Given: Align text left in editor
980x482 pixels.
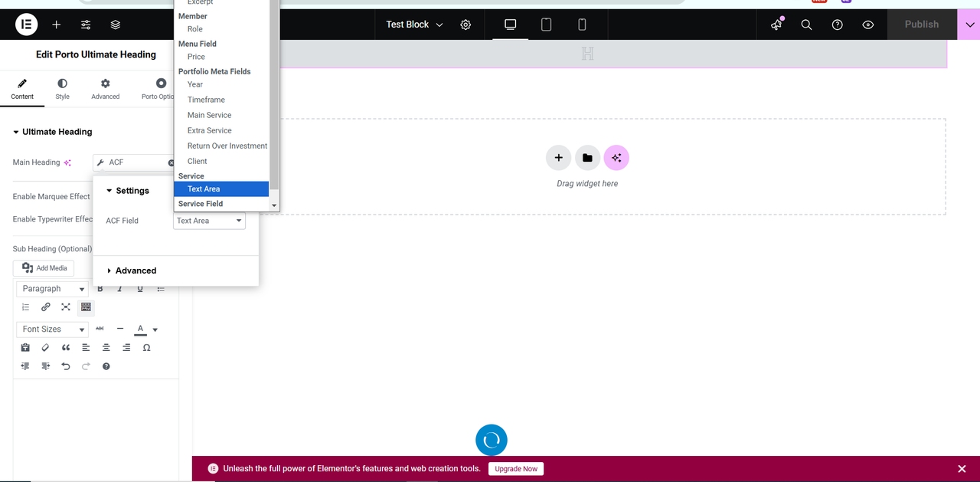Looking at the screenshot, I should click(x=86, y=348).
